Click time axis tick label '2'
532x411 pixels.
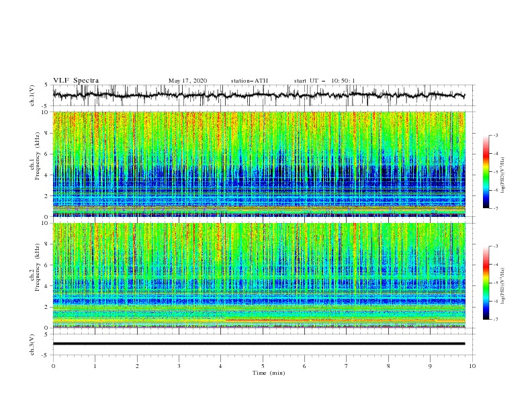(x=137, y=366)
